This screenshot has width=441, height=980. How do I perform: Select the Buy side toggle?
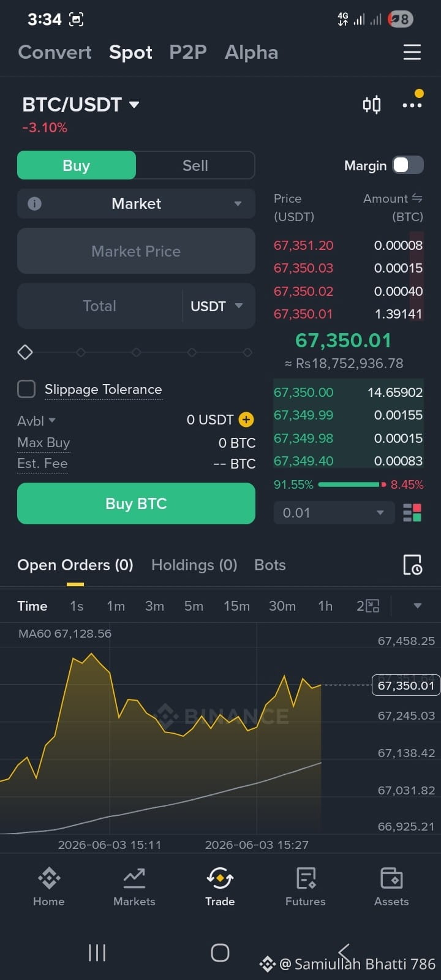[77, 165]
